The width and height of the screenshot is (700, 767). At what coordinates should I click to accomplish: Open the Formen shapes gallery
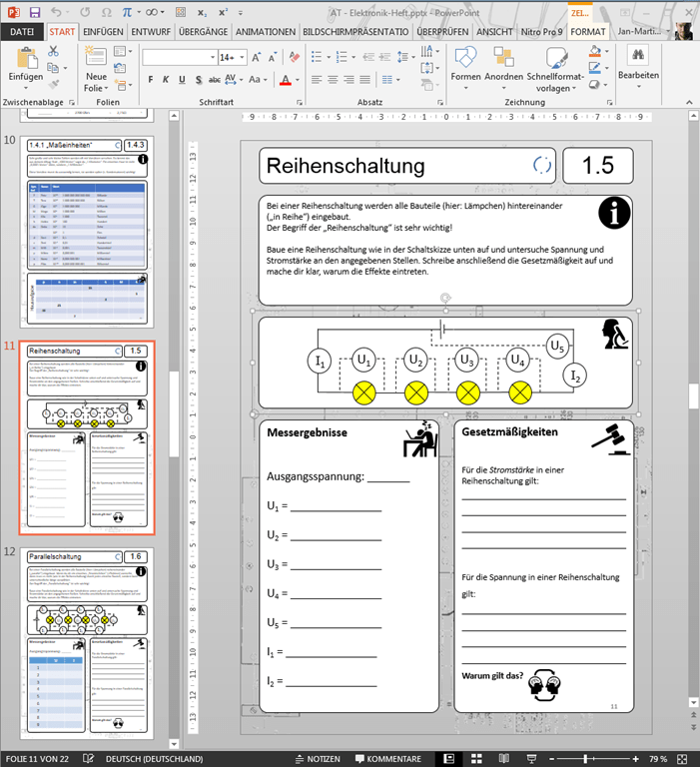click(x=465, y=69)
